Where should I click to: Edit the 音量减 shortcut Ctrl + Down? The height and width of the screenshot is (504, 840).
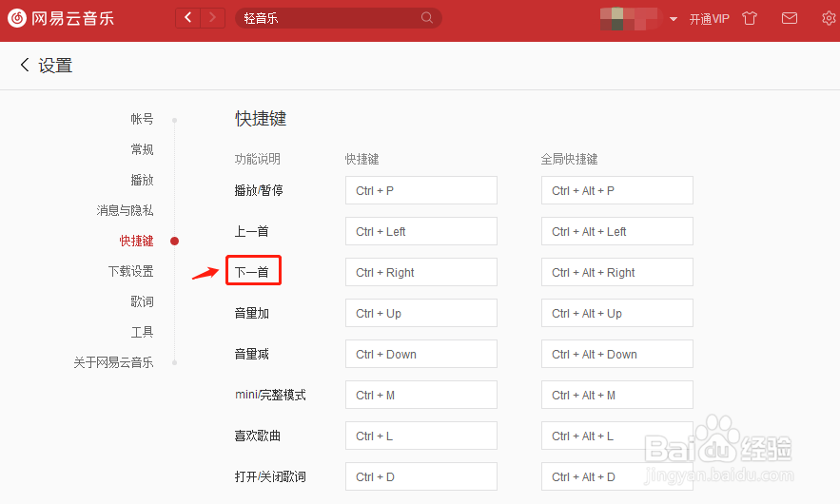[421, 354]
